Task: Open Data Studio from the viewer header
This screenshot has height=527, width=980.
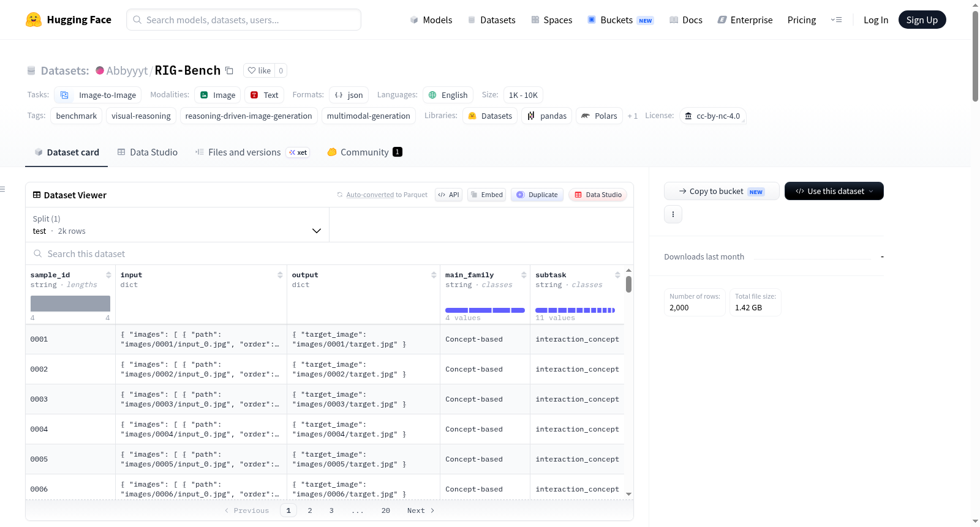Action: point(598,195)
